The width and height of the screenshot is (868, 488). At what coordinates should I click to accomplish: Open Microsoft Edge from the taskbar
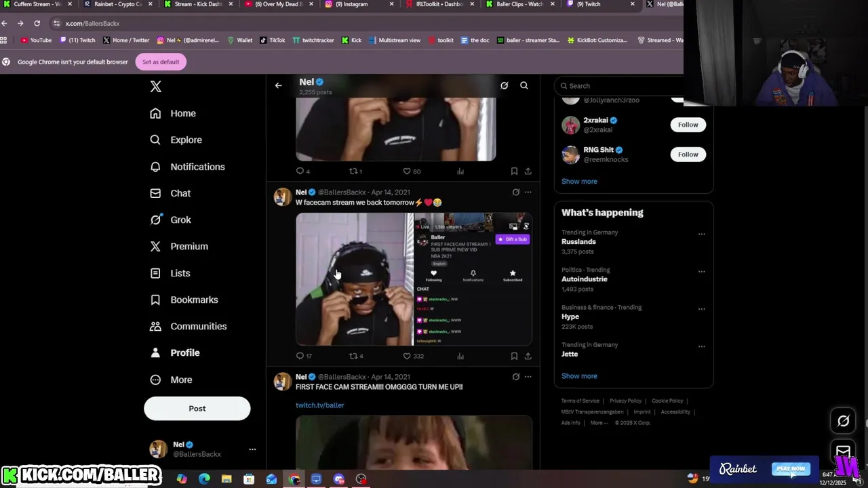(204, 479)
